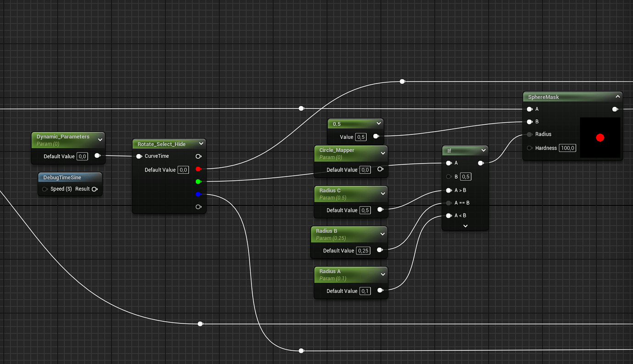This screenshot has height=364, width=633.
Task: Collapse the SphereMask node using its header arrow
Action: (x=618, y=97)
